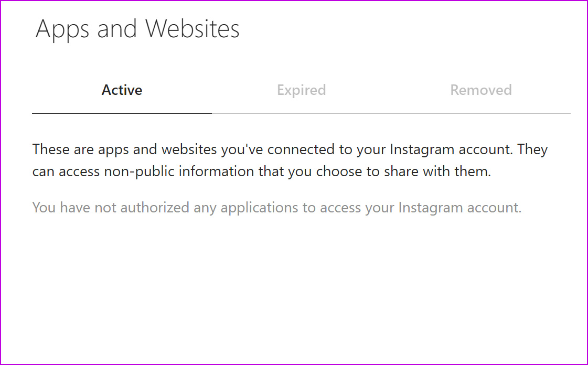The width and height of the screenshot is (588, 365).
Task: Click the 'authorized' word in empty-state text
Action: 155,208
